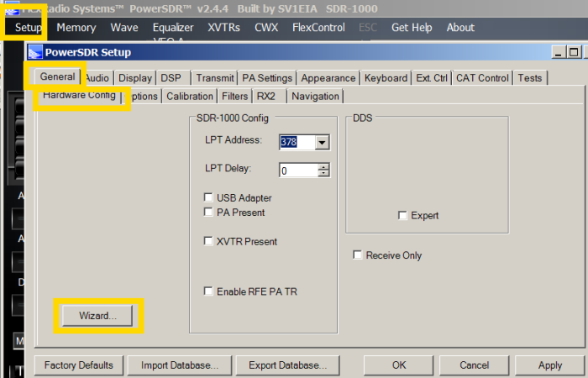Open the RX2 sub-tab
Image resolution: width=588 pixels, height=378 pixels.
[x=270, y=97]
